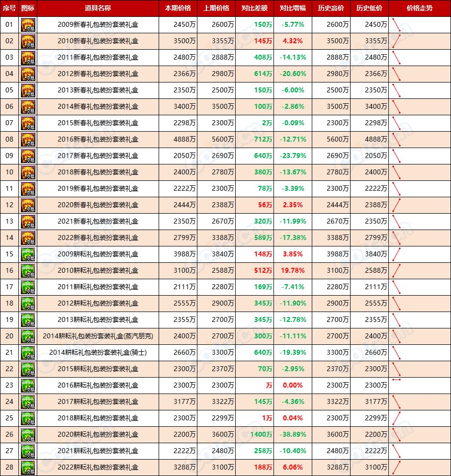View the price trend chart for row 16
The image size is (451, 476).
[x=396, y=270]
